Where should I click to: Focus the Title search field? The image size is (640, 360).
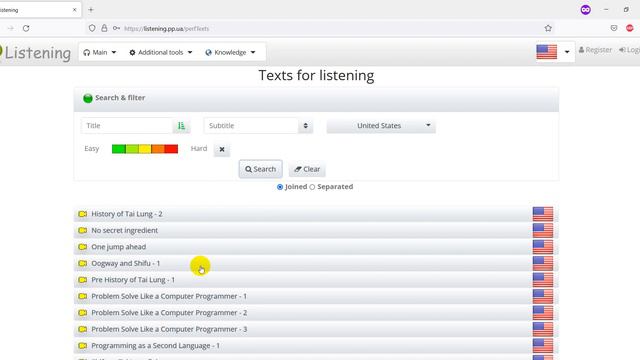pyautogui.click(x=127, y=126)
